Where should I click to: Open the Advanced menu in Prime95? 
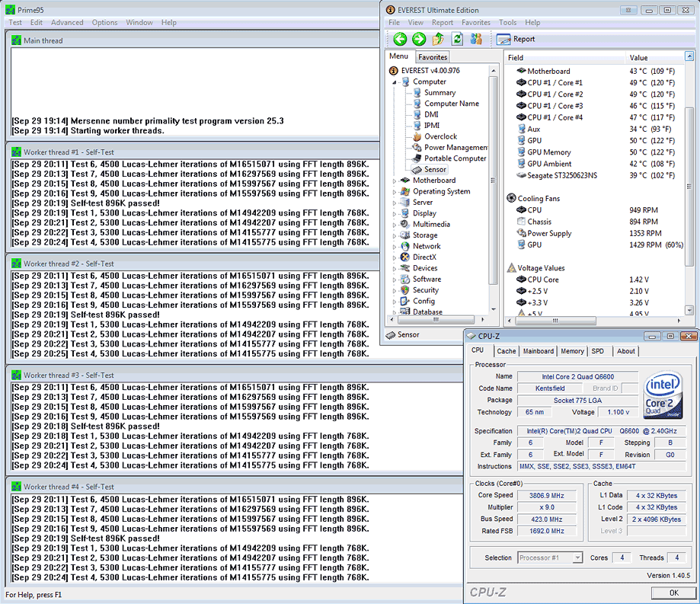point(67,22)
